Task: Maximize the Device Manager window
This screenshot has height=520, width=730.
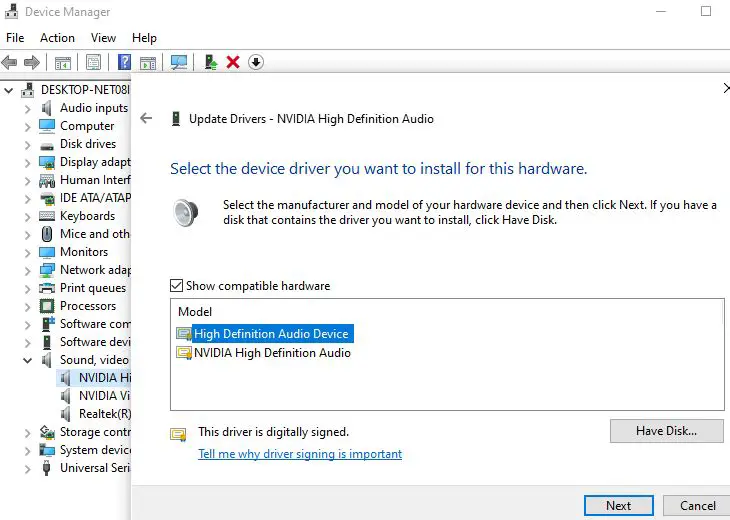Action: click(706, 11)
